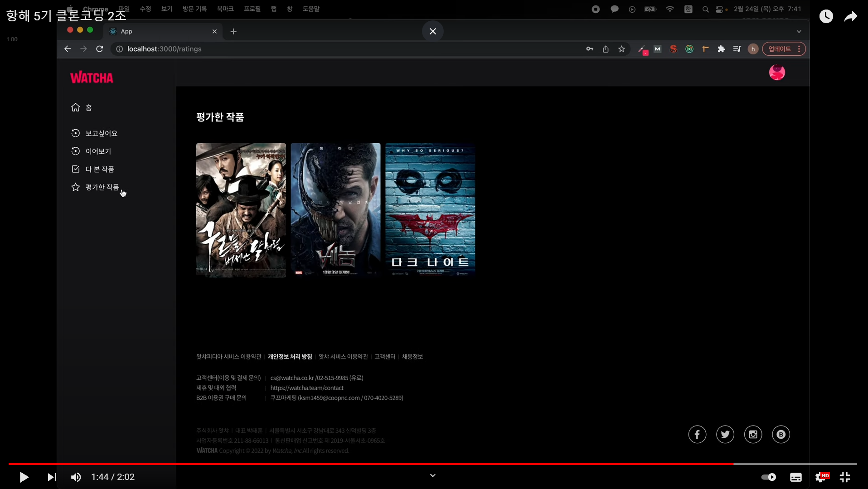Click the Chrome forward arrow
Image resolution: width=868 pixels, height=489 pixels.
tap(83, 49)
